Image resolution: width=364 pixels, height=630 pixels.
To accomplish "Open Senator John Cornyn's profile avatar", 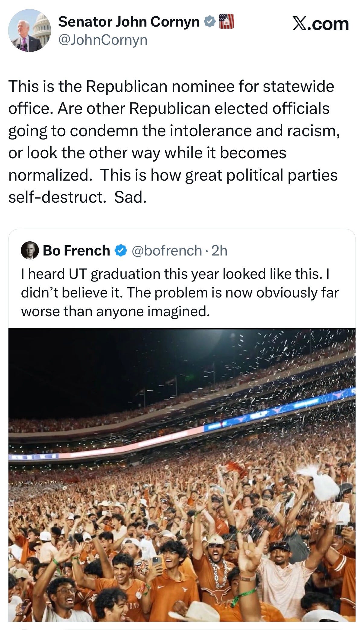I will (x=29, y=31).
